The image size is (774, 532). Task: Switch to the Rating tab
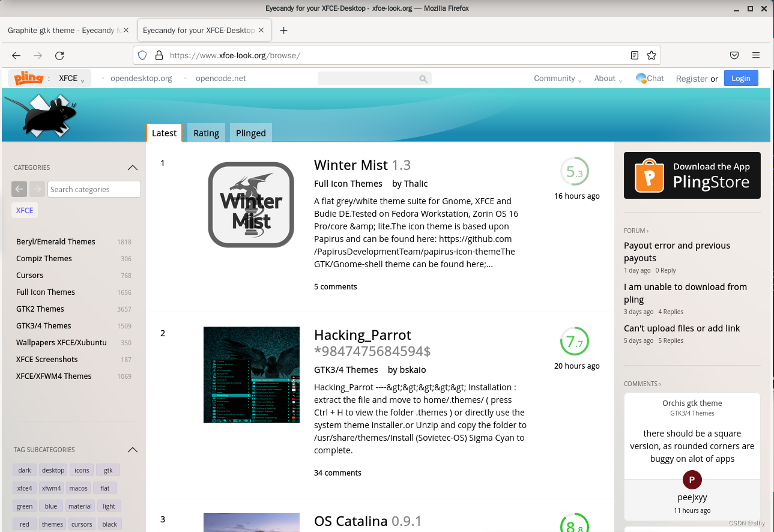pos(206,133)
